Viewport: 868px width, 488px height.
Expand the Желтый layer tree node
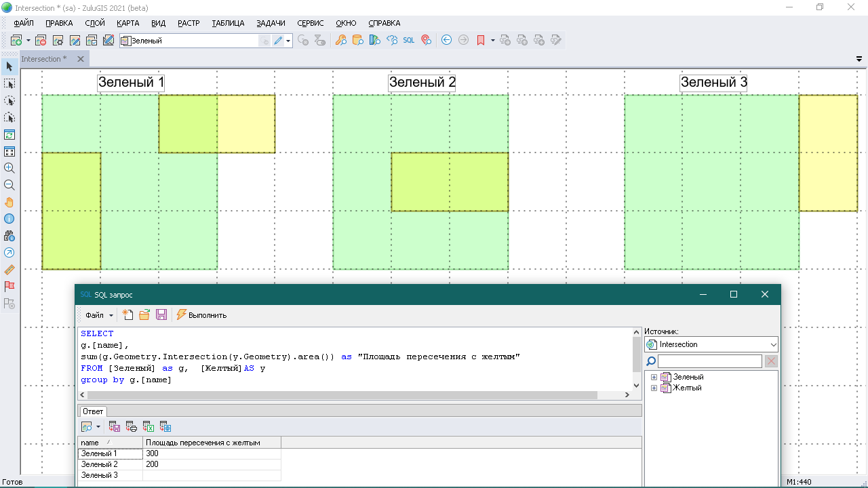[654, 388]
